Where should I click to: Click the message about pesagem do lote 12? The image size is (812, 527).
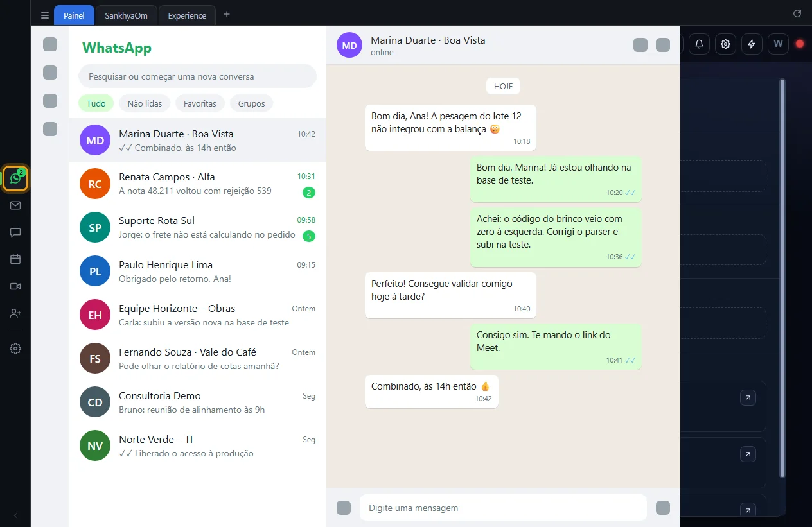450,128
